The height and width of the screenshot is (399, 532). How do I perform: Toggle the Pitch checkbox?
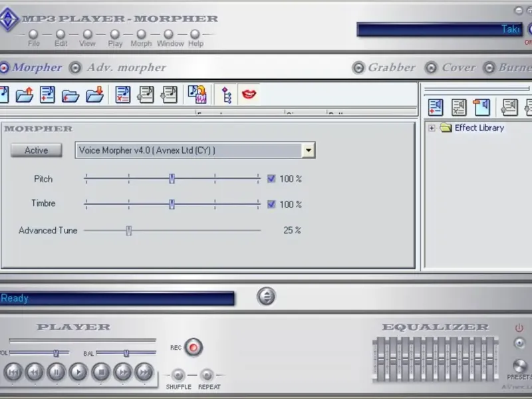pos(271,179)
